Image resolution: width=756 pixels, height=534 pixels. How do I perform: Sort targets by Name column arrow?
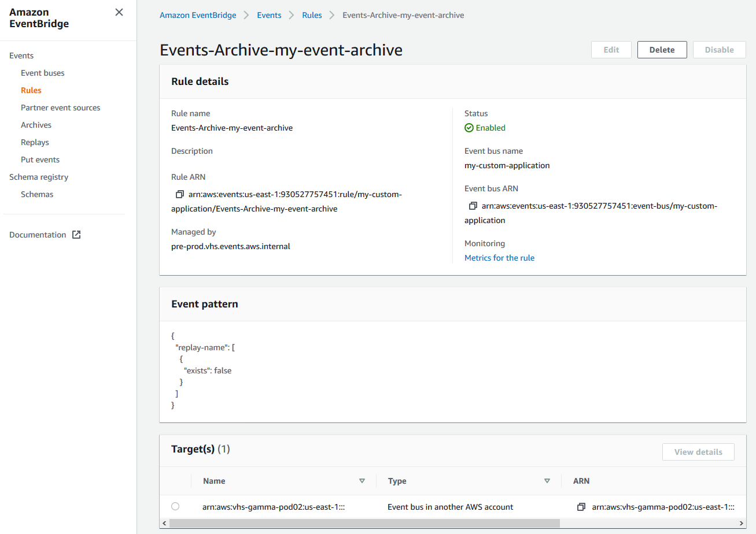362,481
